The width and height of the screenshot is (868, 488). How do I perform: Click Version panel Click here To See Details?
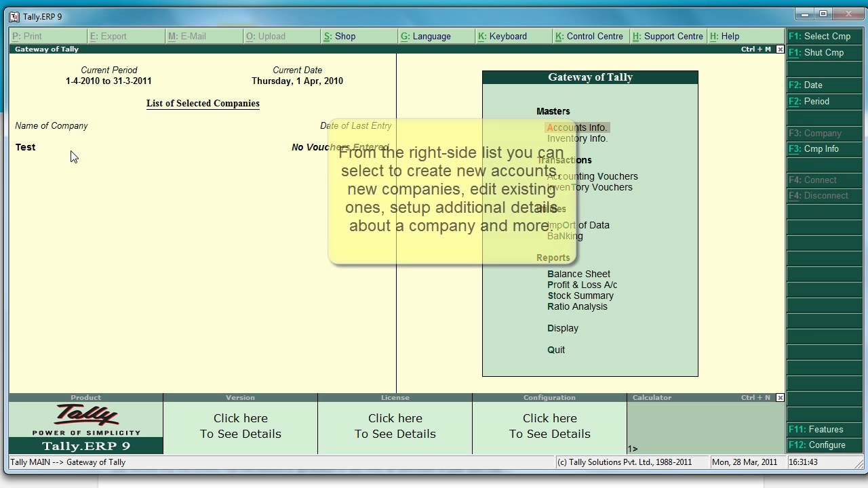pyautogui.click(x=241, y=426)
